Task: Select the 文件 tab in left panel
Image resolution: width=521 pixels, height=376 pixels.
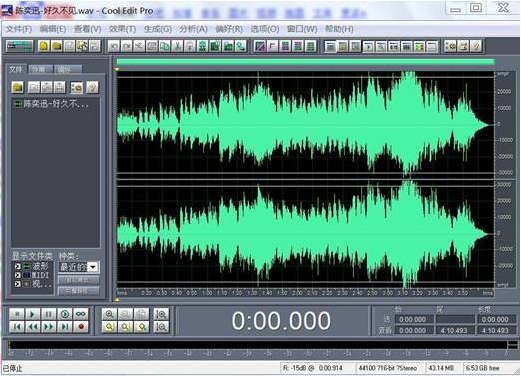Action: (x=16, y=69)
